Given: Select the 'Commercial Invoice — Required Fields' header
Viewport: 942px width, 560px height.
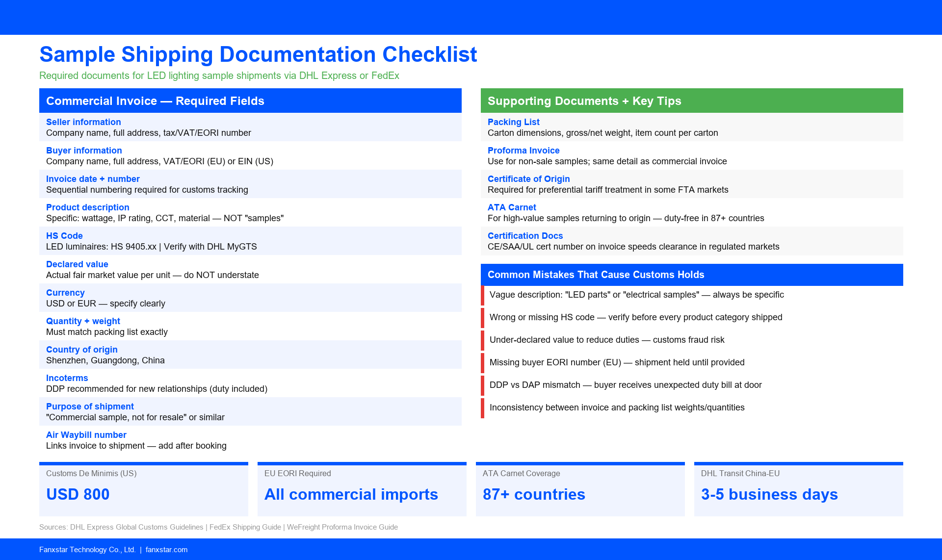Looking at the screenshot, I should 250,101.
